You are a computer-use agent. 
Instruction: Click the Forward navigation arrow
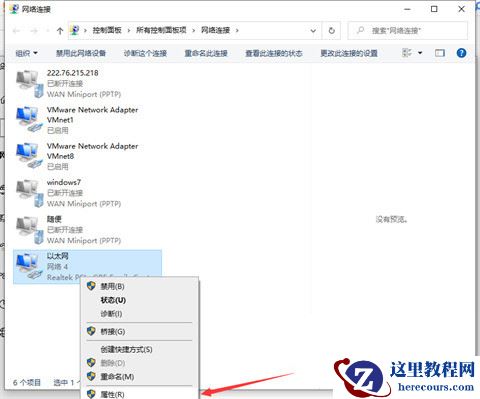click(x=34, y=31)
